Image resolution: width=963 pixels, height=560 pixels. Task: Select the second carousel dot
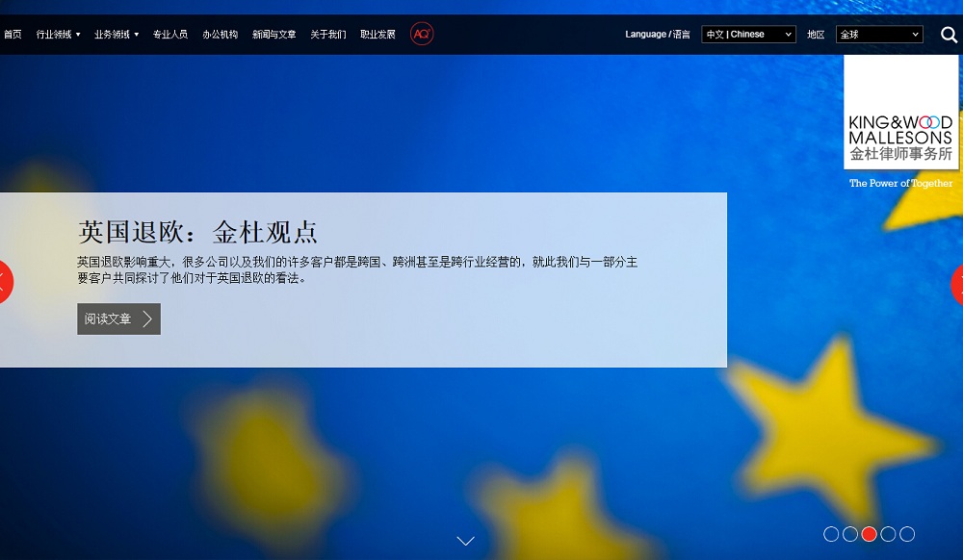pos(850,534)
